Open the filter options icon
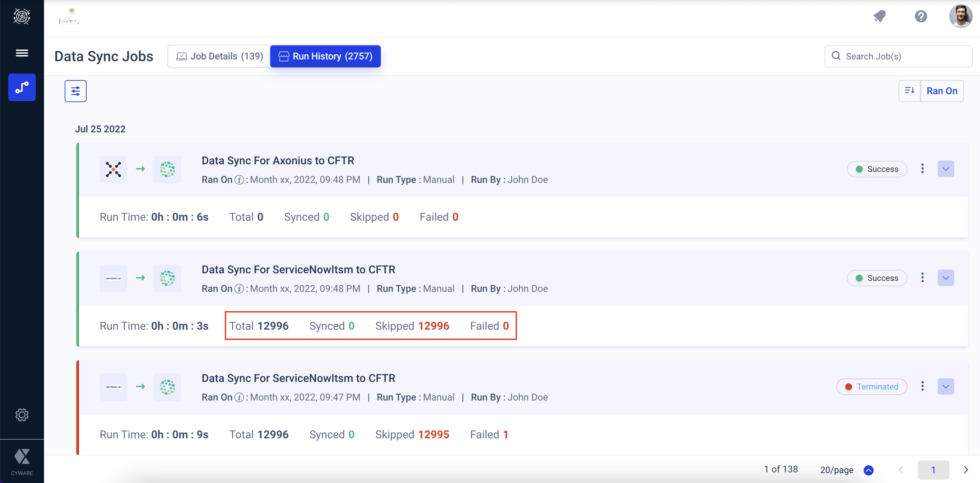This screenshot has height=483, width=980. click(75, 91)
